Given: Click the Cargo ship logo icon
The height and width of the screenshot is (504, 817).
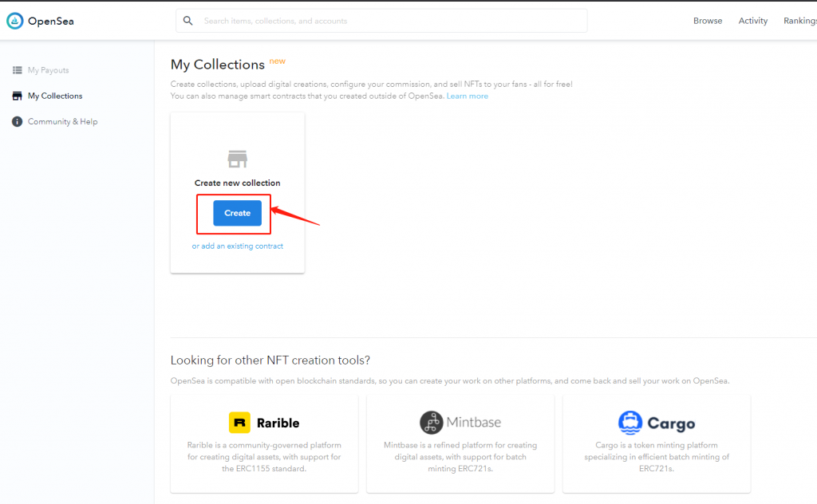Looking at the screenshot, I should tap(630, 422).
